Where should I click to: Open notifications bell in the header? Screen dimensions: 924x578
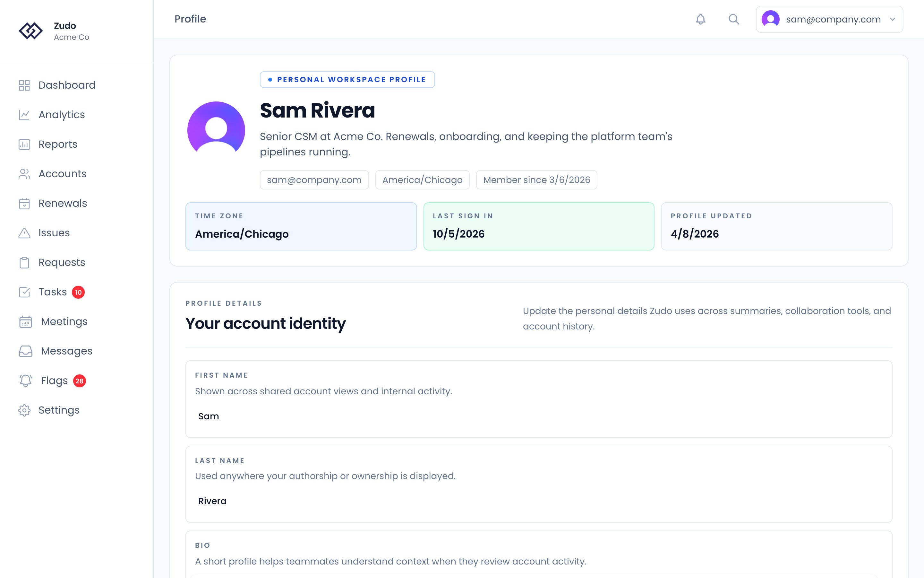click(700, 19)
